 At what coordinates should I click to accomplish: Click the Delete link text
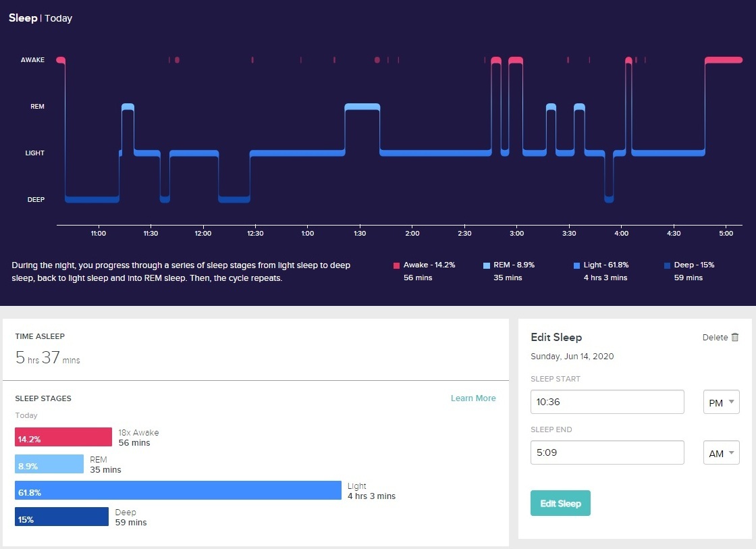point(715,337)
